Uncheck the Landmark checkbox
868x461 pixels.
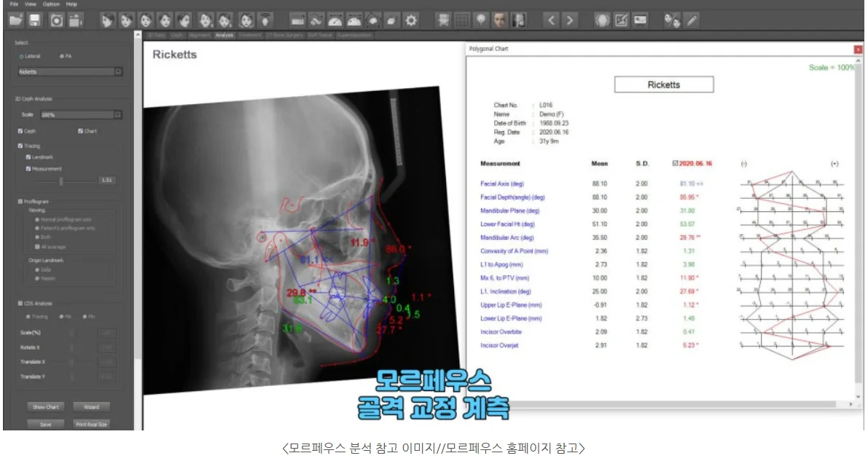click(x=28, y=157)
